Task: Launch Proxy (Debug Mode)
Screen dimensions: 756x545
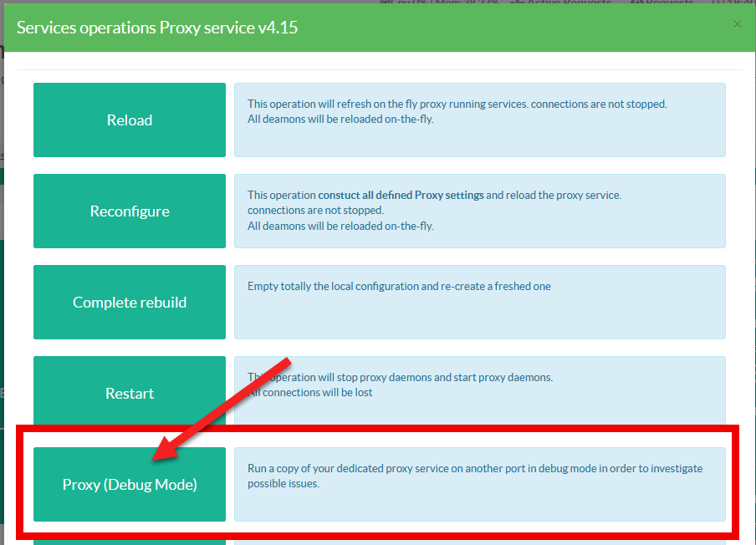Action: pyautogui.click(x=130, y=484)
